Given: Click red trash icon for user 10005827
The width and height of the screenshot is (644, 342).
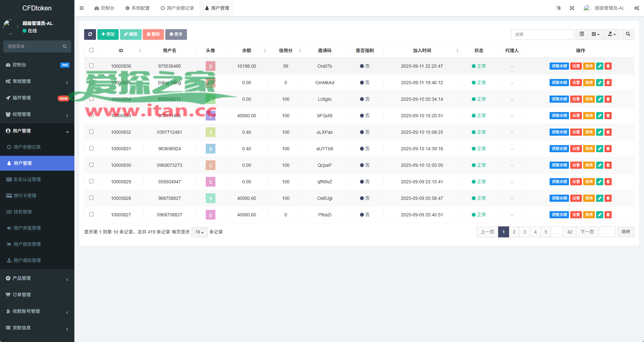Looking at the screenshot, I should [x=608, y=215].
